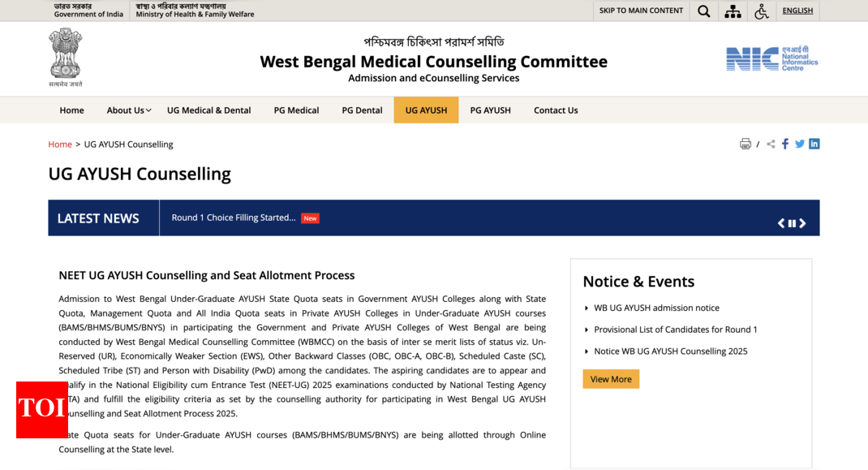Click the print page icon
This screenshot has width=868, height=470.
coord(746,144)
